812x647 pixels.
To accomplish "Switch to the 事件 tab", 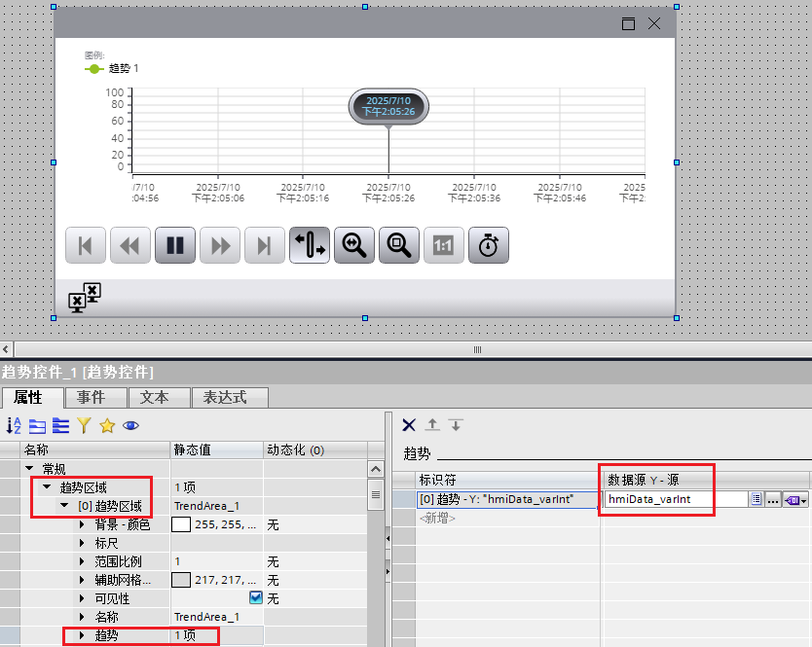I will pos(97,397).
